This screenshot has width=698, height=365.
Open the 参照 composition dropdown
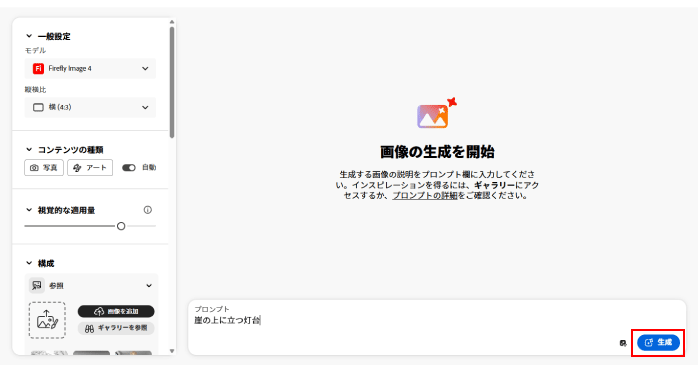pos(91,285)
